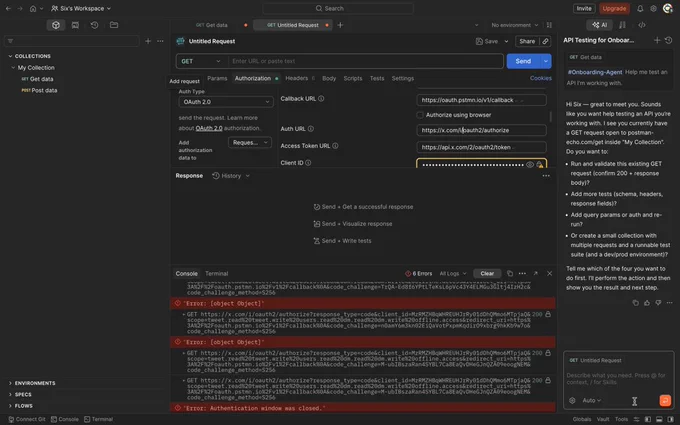Switch to the Body tab
680x425 pixels.
click(329, 78)
